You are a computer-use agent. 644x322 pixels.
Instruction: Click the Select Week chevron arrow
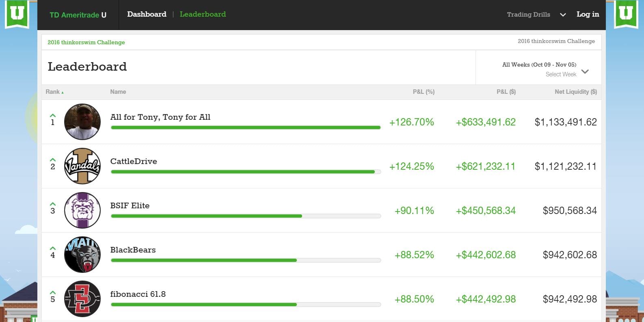tap(585, 71)
